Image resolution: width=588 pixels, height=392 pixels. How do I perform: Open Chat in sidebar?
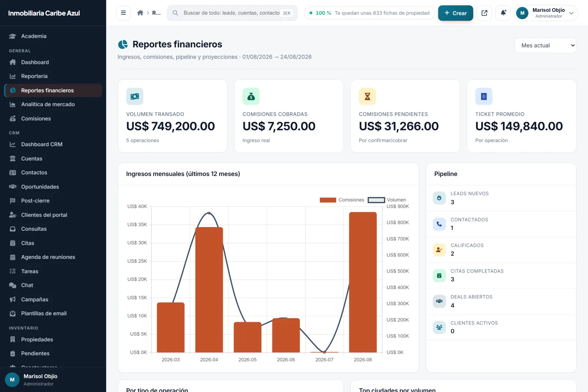point(53,285)
